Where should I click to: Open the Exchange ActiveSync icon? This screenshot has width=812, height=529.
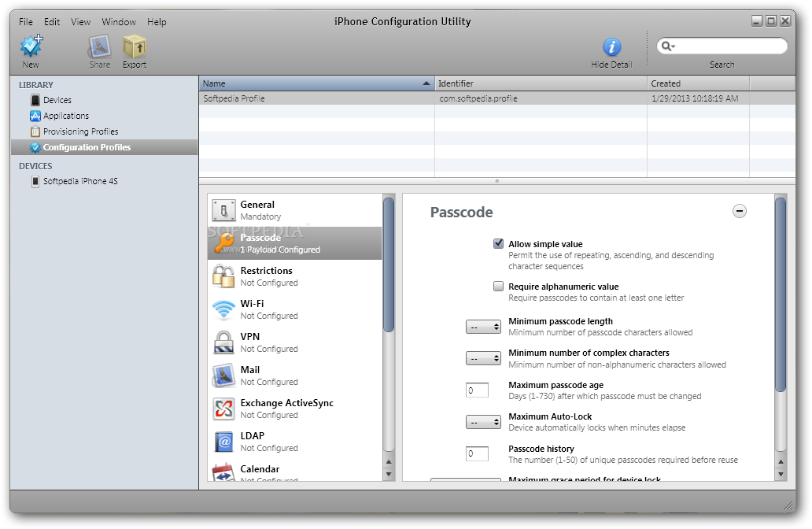coord(223,409)
